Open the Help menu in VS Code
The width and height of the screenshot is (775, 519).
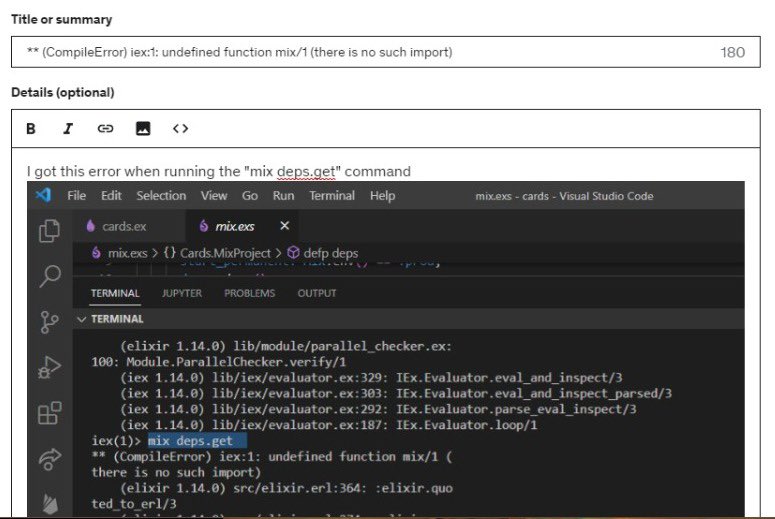click(x=383, y=196)
